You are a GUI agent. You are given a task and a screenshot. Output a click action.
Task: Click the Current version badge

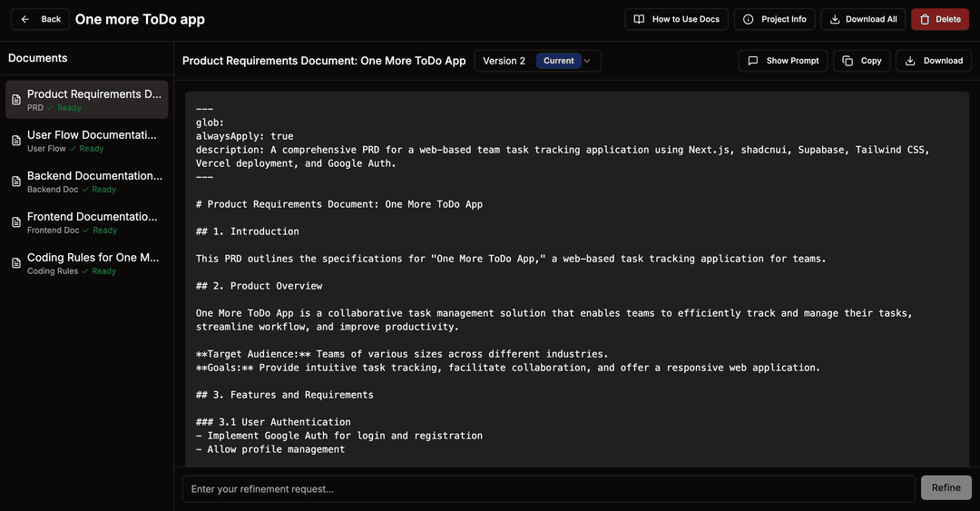point(558,61)
